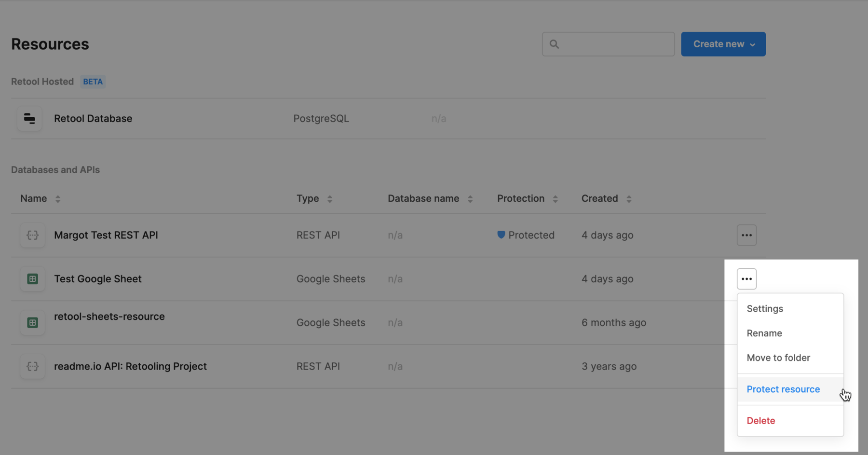Click '3 years ago' created date

pyautogui.click(x=609, y=366)
